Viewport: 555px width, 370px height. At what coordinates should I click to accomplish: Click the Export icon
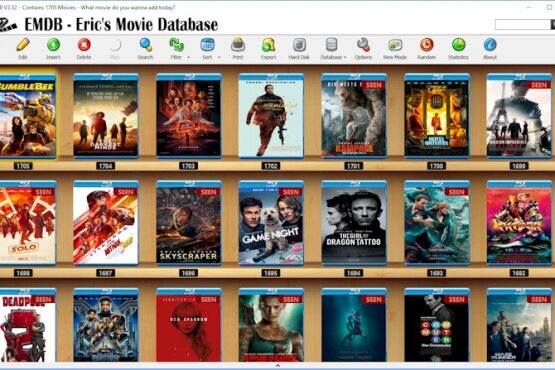(269, 45)
